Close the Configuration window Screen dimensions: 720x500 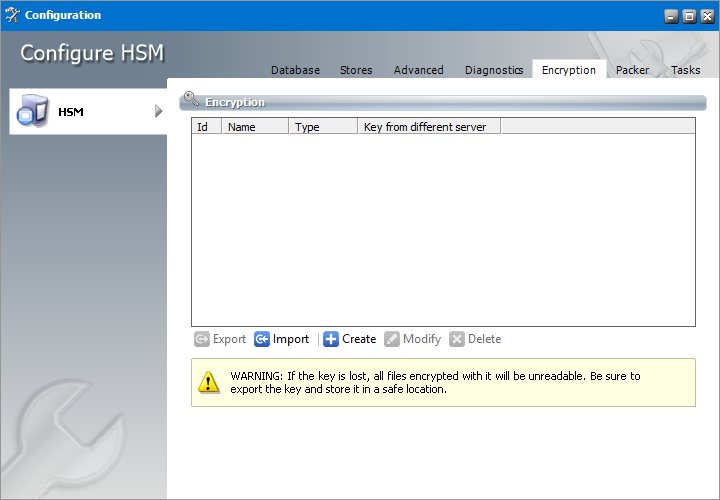pos(708,17)
